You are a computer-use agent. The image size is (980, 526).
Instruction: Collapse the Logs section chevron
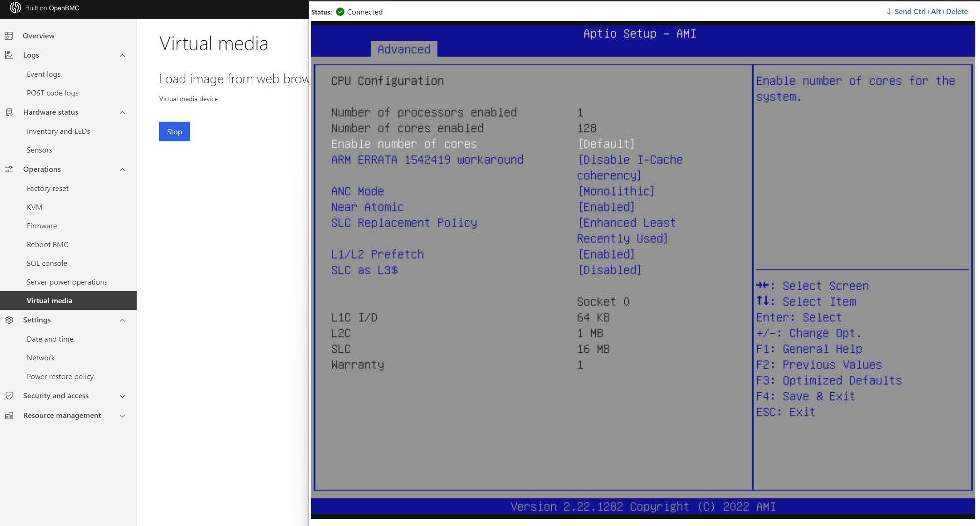[x=123, y=55]
